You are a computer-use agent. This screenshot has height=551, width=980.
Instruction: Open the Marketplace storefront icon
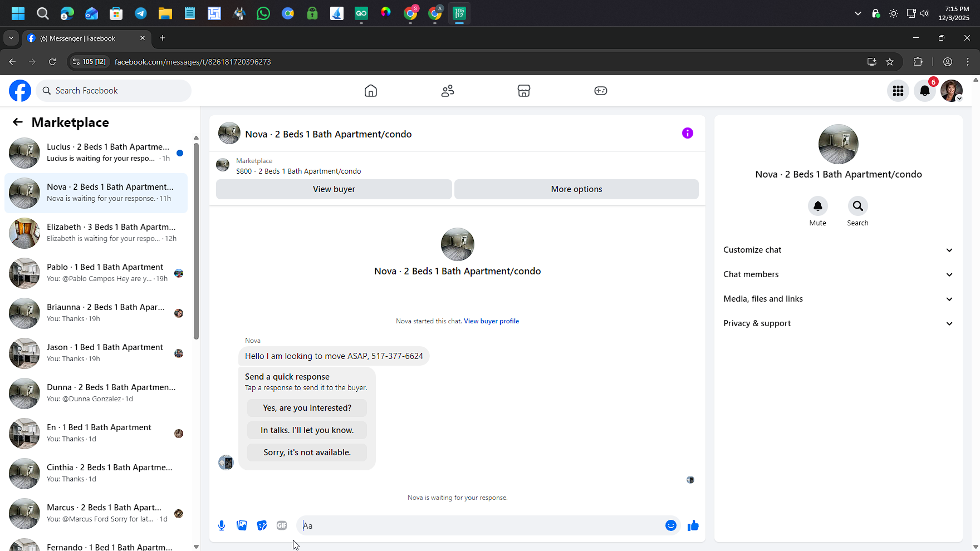tap(524, 91)
